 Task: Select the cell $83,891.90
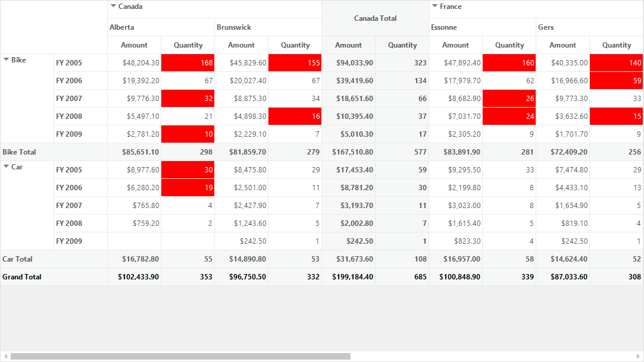click(x=455, y=152)
